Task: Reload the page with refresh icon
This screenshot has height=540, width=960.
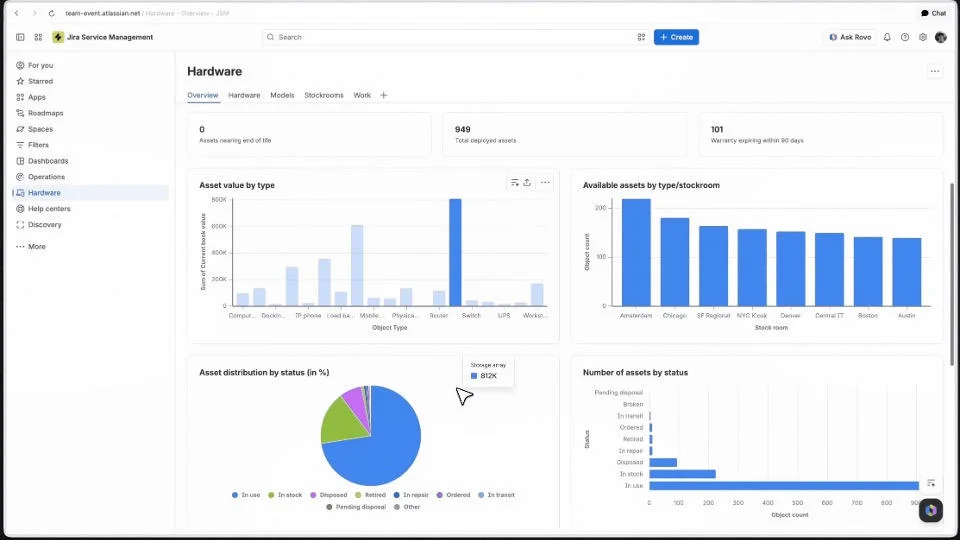Action: pyautogui.click(x=51, y=13)
